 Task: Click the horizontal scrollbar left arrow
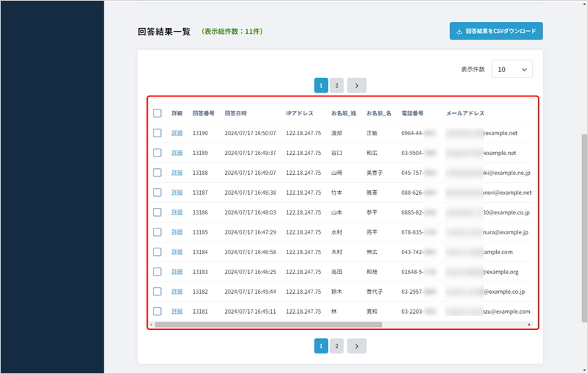[151, 324]
